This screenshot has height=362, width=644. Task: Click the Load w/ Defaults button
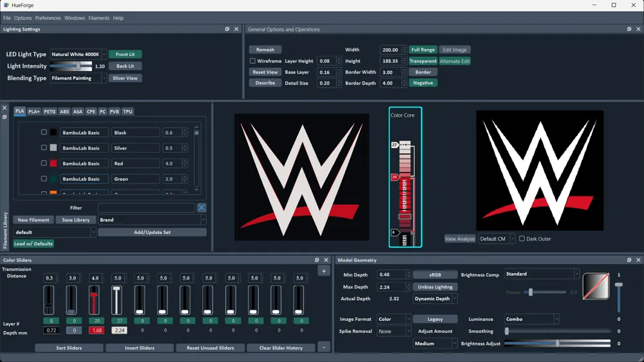point(33,243)
